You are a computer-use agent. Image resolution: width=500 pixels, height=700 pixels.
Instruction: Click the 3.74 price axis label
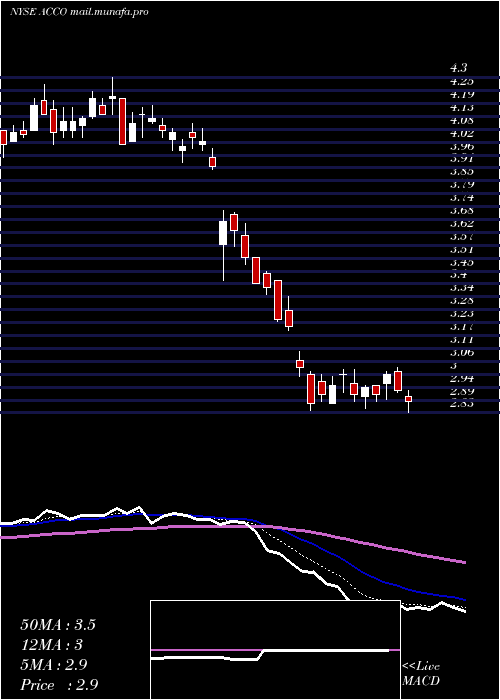[462, 198]
